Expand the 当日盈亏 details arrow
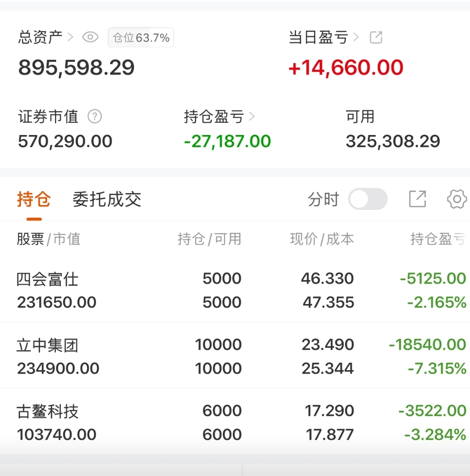The height and width of the screenshot is (476, 470). [x=356, y=37]
